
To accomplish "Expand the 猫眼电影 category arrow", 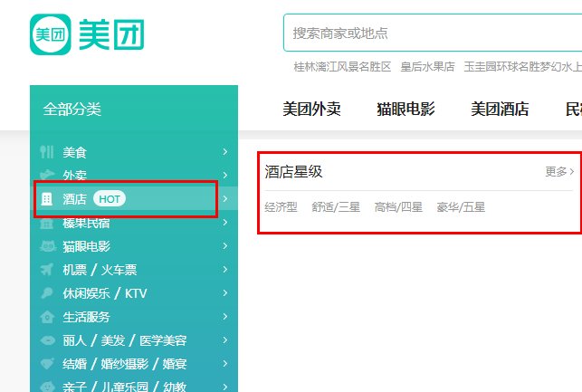I will tap(225, 245).
